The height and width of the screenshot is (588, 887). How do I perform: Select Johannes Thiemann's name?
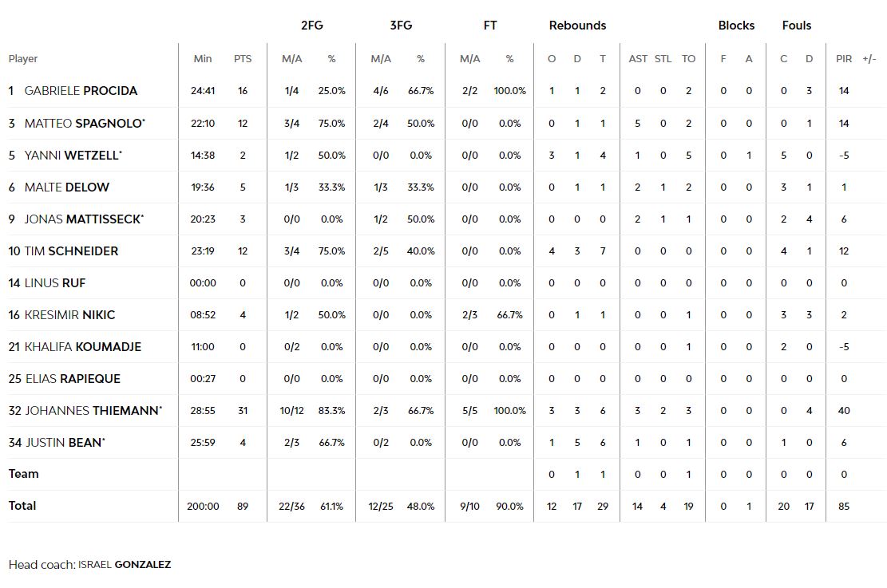[92, 411]
